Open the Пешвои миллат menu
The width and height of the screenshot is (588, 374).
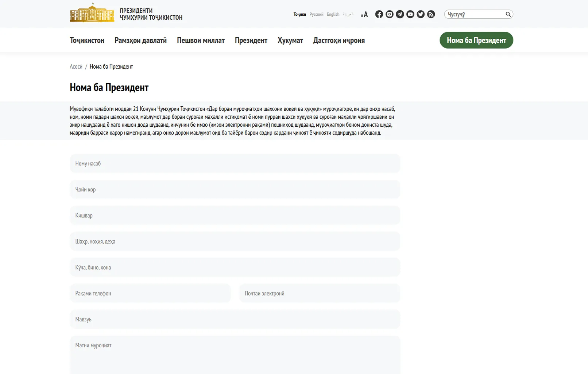tap(201, 40)
